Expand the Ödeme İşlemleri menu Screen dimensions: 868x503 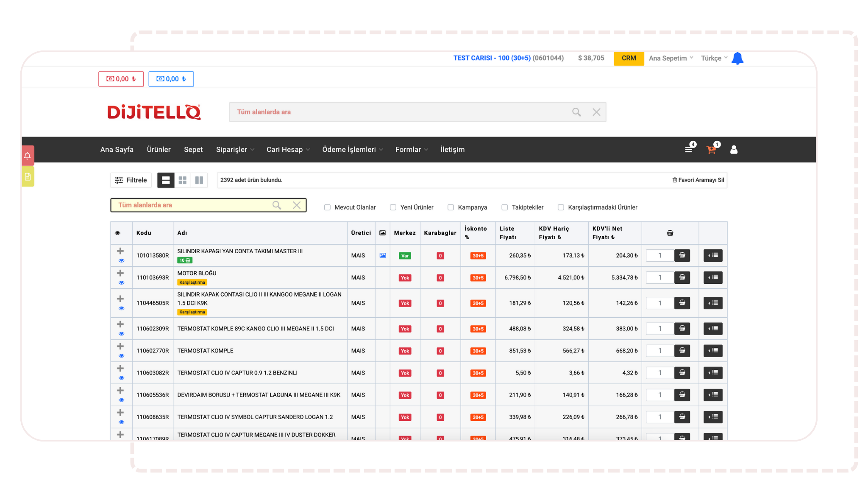click(x=353, y=149)
